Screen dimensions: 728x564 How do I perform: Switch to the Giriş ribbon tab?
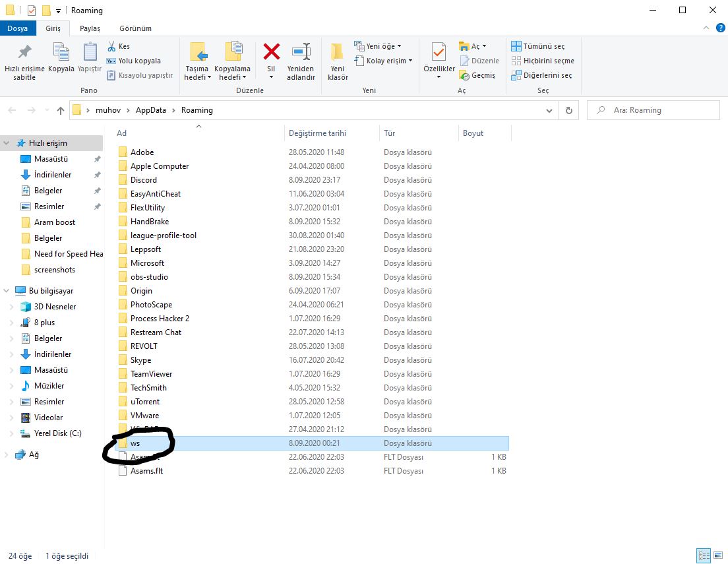[53, 28]
